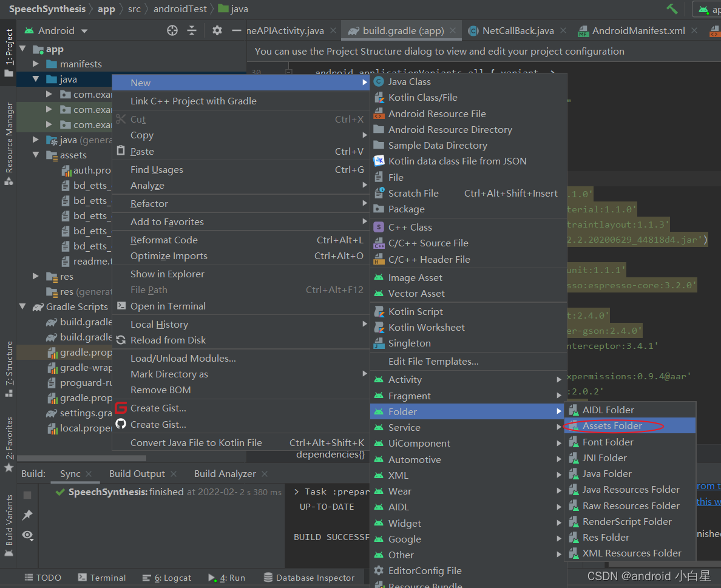Open the Terminal tool window
Screen dimensions: 721x588
click(x=101, y=578)
